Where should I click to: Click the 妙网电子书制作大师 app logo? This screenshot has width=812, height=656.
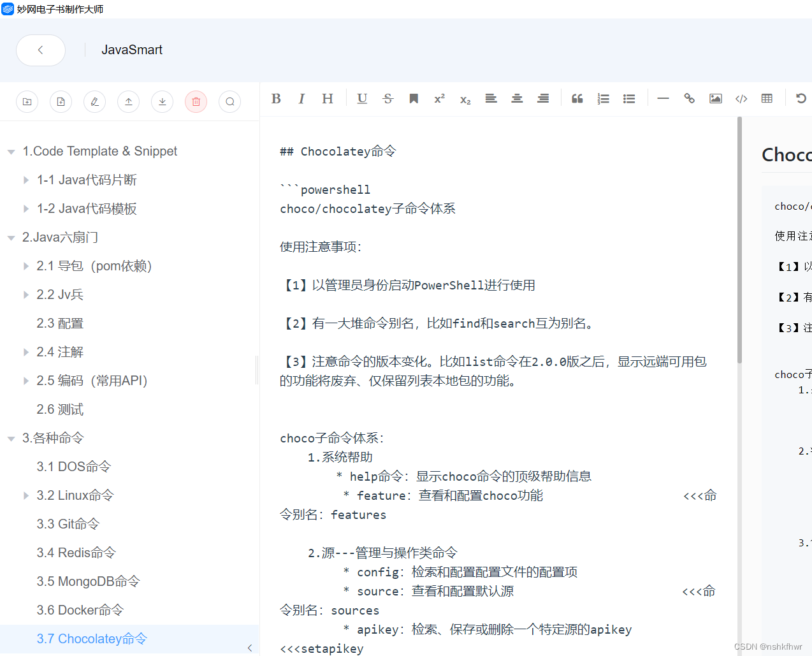click(x=8, y=9)
